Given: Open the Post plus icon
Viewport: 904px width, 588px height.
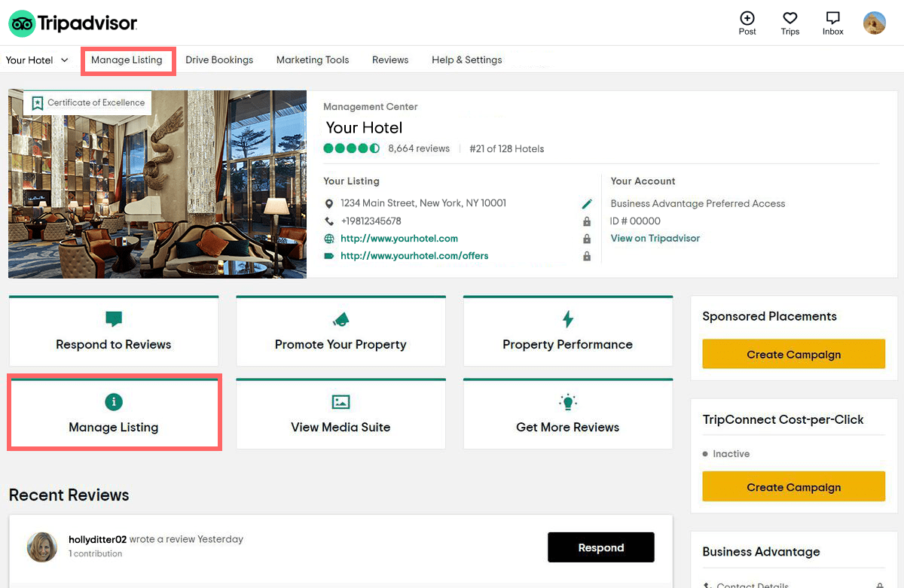Looking at the screenshot, I should [747, 18].
